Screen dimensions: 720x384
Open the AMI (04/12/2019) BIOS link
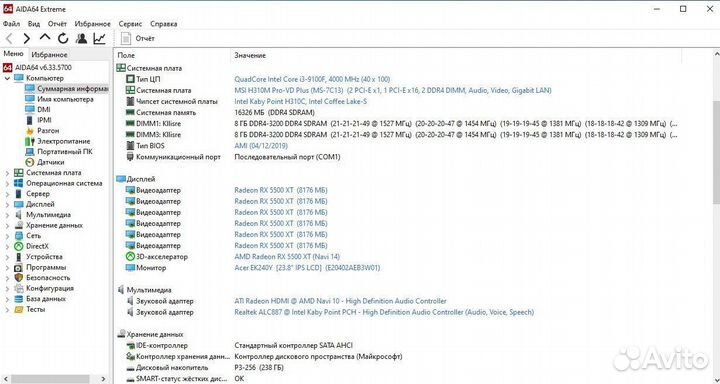click(x=261, y=146)
